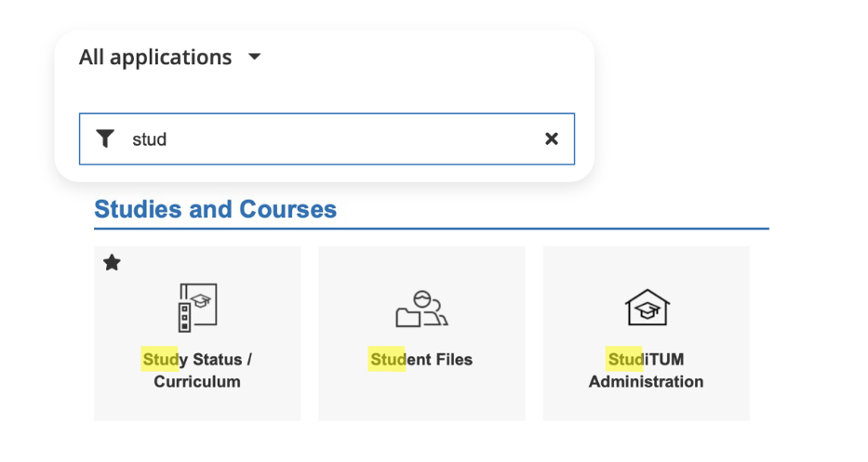Open the StudiTUM house with graduation cap icon

(x=646, y=307)
